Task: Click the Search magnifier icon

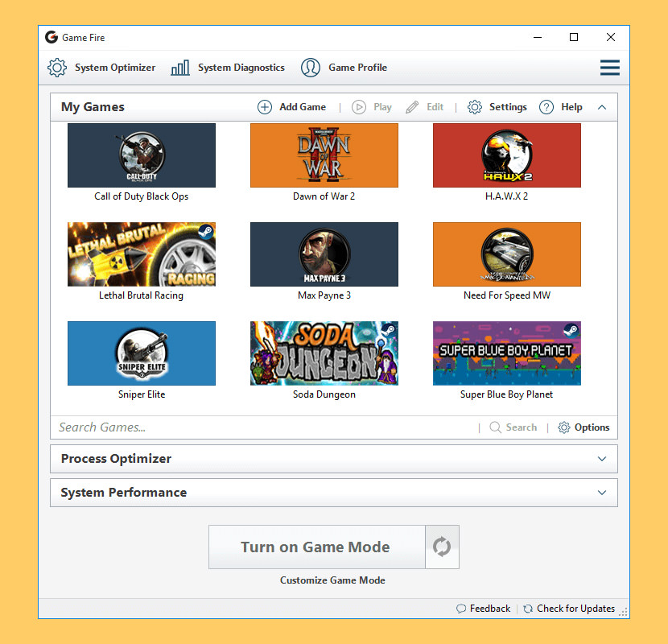Action: click(x=495, y=427)
